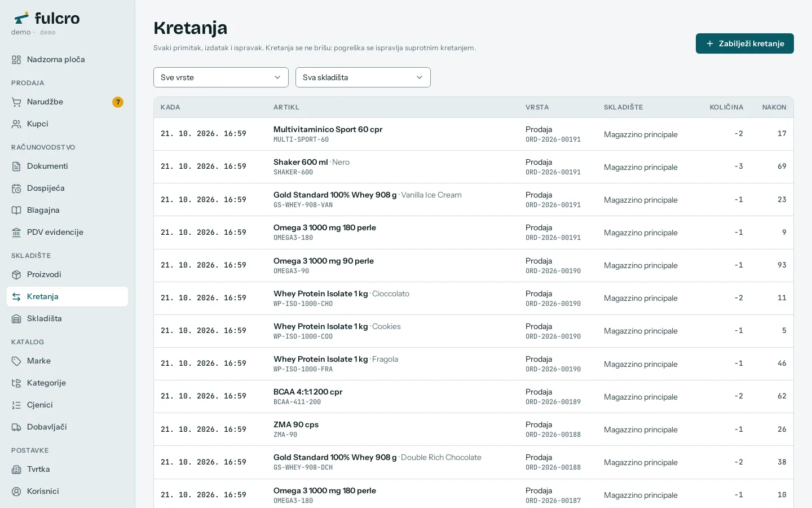Click the BCAA 4:1:1 200 cpr article
The image size is (812, 508).
(308, 392)
